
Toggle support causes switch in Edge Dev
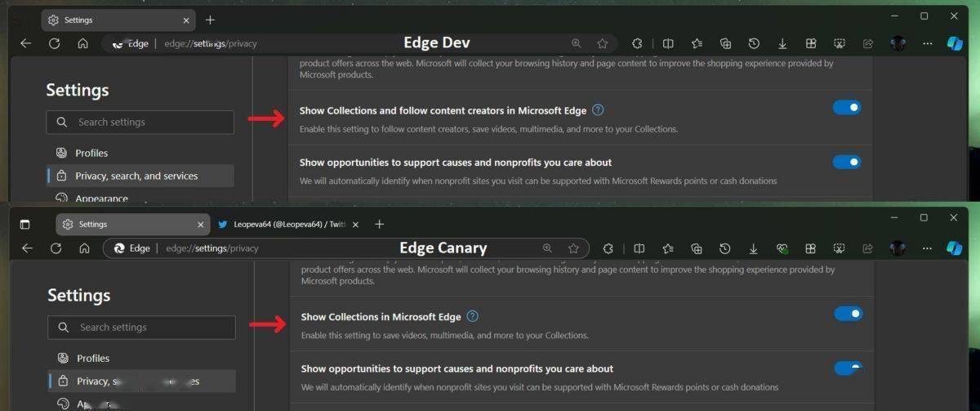[847, 162]
